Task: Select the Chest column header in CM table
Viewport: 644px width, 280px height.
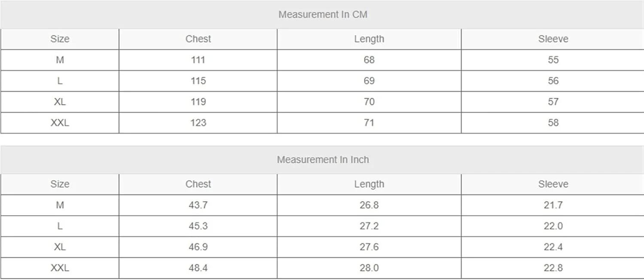Action: (x=198, y=39)
